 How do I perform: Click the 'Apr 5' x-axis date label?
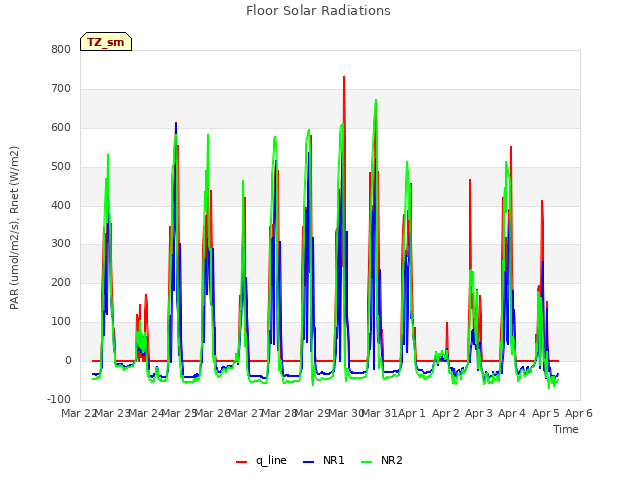tap(546, 413)
